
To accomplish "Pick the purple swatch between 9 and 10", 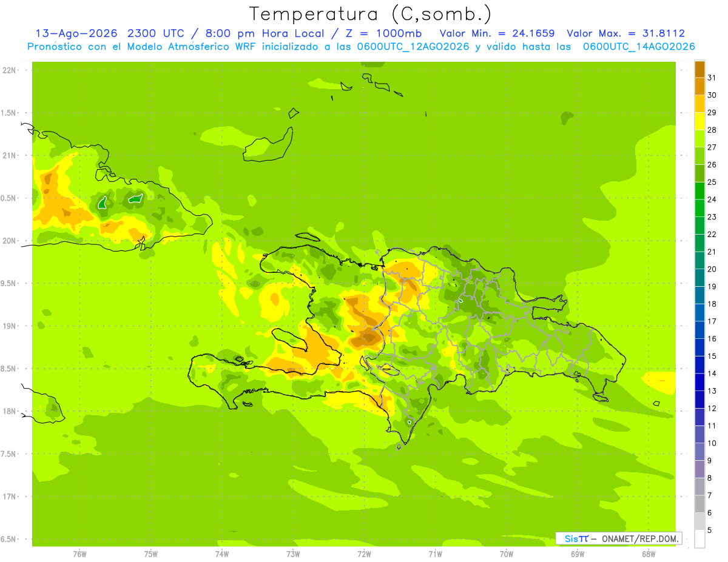I will click(x=699, y=452).
